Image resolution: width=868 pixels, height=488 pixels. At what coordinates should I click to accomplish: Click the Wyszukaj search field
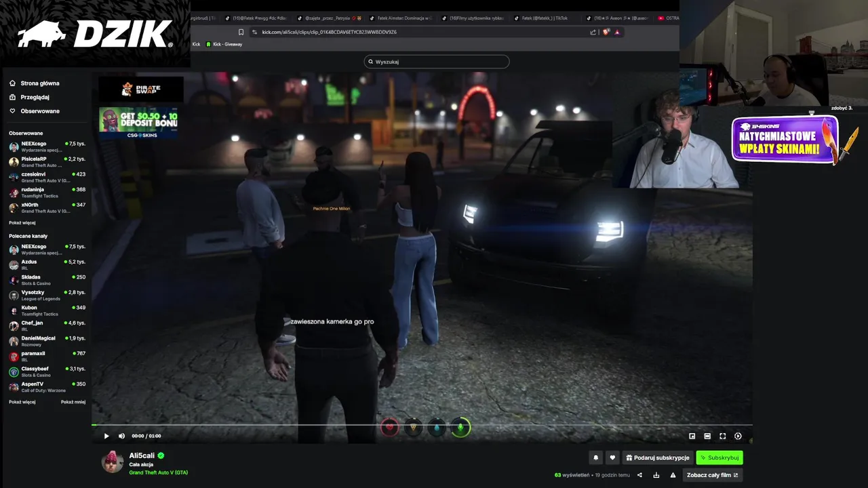point(437,62)
